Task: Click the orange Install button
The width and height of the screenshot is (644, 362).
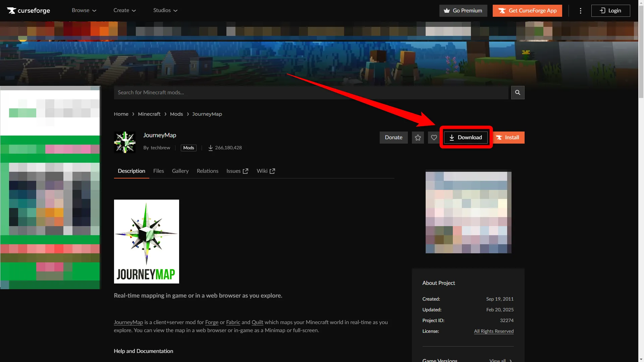Action: click(508, 138)
